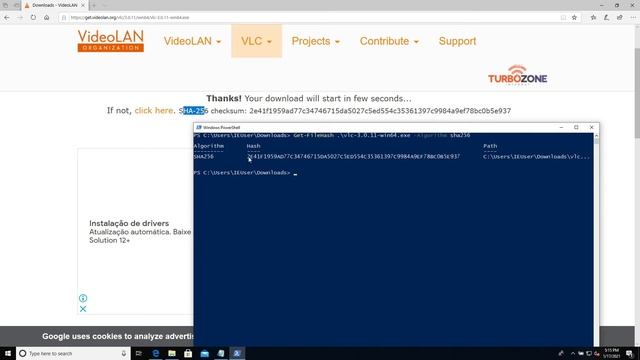
Task: Add this page to favorites star
Action: [x=574, y=18]
